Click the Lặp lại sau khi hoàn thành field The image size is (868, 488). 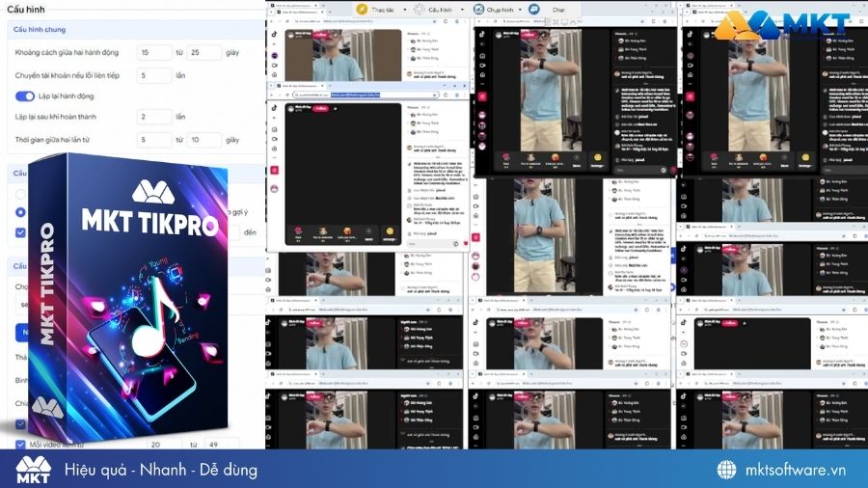(x=154, y=117)
